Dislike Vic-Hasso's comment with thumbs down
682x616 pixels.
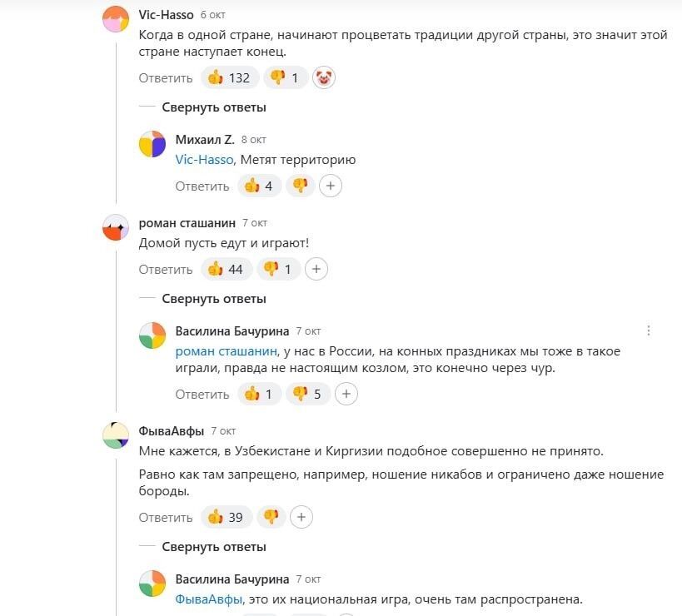284,78
